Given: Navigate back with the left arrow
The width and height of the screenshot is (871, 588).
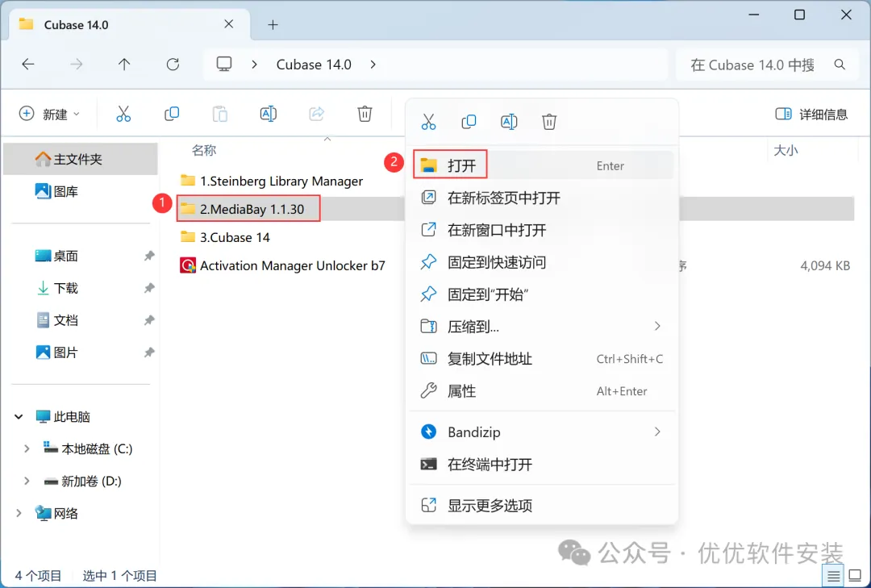Looking at the screenshot, I should click(28, 65).
